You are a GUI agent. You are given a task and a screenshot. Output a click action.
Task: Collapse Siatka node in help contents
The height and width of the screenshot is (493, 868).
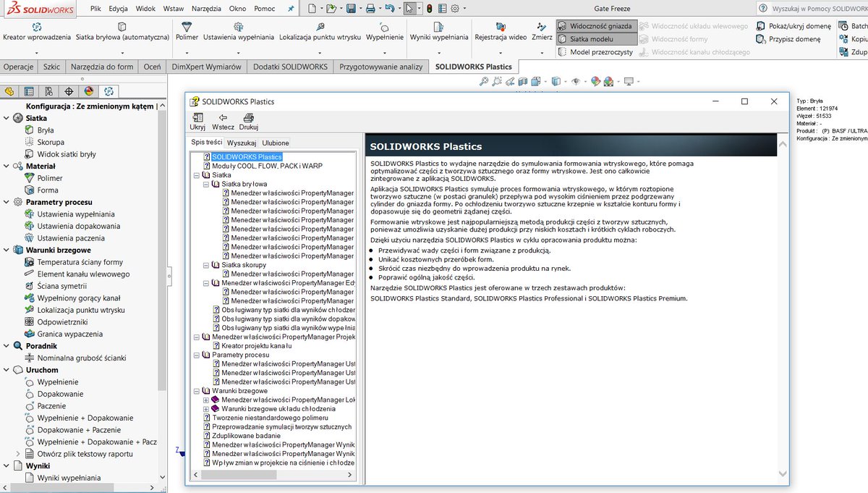(197, 175)
